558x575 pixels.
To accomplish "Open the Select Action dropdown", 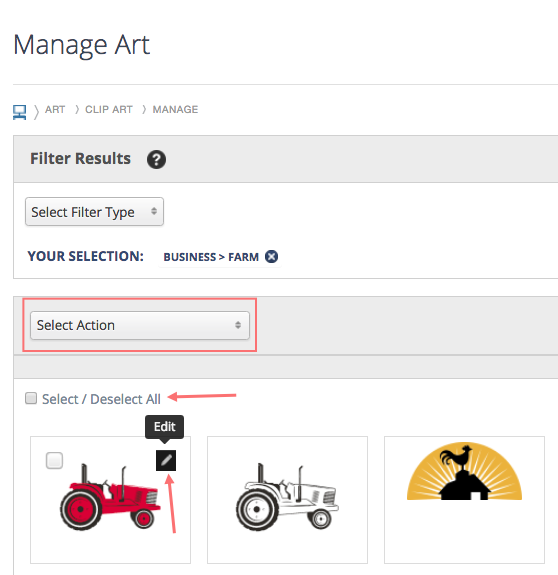I will tap(140, 325).
